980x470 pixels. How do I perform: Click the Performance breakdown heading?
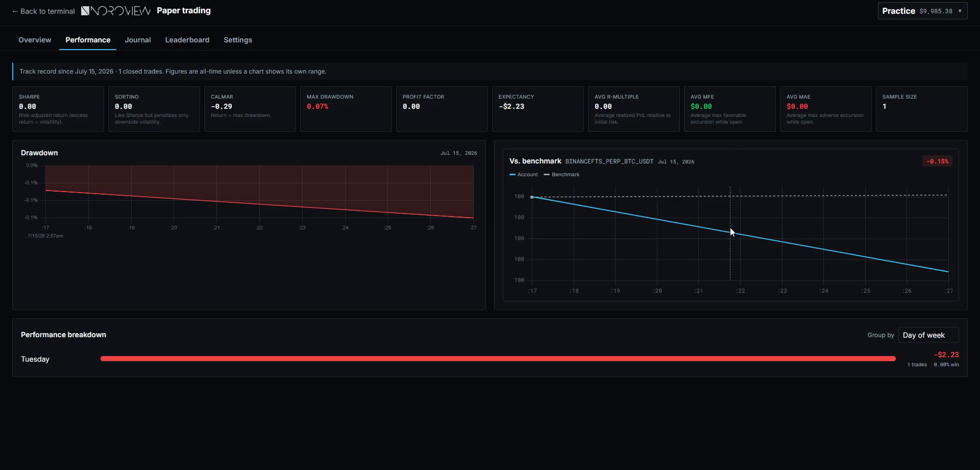point(64,335)
